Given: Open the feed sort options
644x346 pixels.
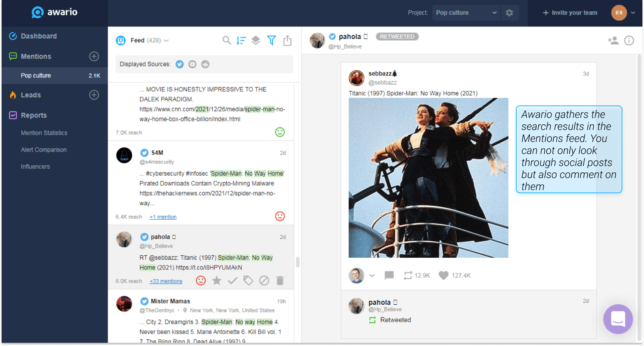Looking at the screenshot, I should (x=241, y=40).
